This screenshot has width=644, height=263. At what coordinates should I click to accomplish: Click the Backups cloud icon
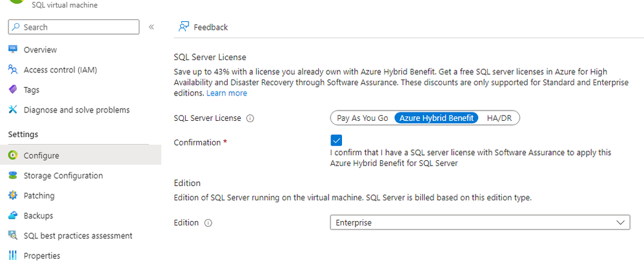(x=12, y=216)
